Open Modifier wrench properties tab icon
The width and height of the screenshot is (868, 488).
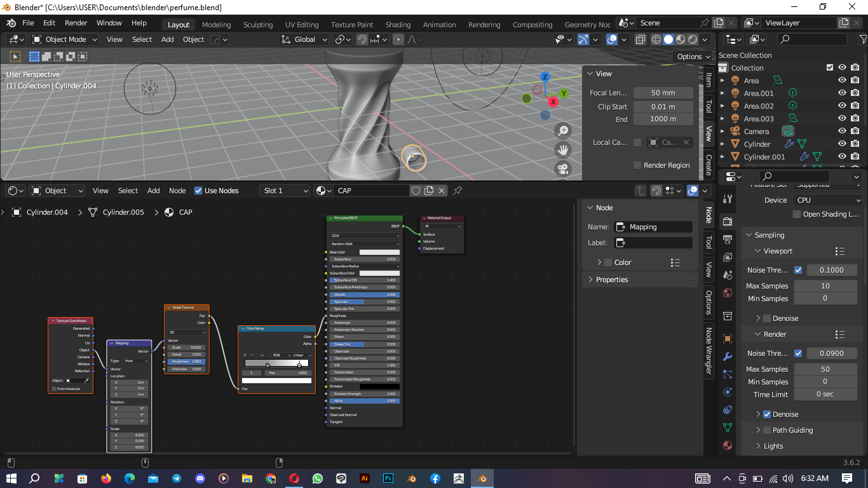(728, 356)
